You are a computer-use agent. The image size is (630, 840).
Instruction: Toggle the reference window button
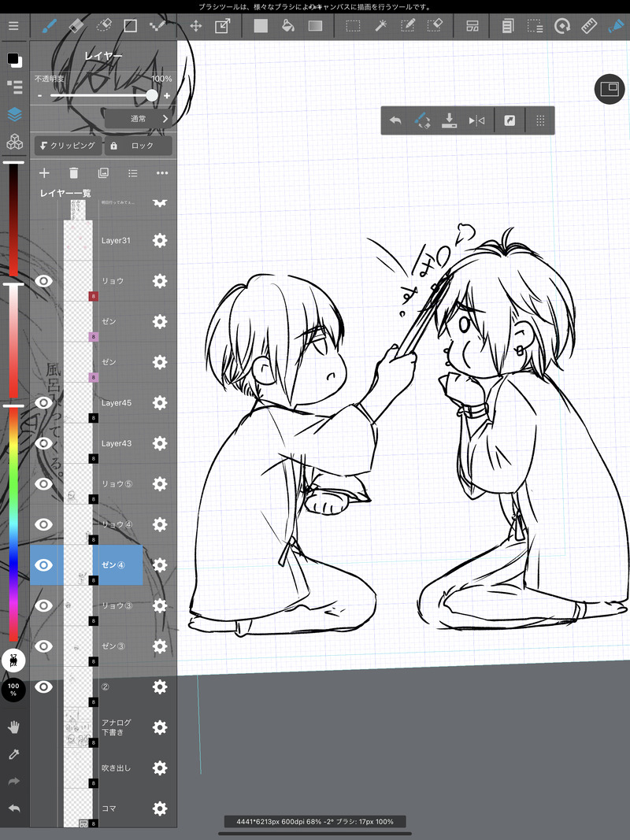610,89
